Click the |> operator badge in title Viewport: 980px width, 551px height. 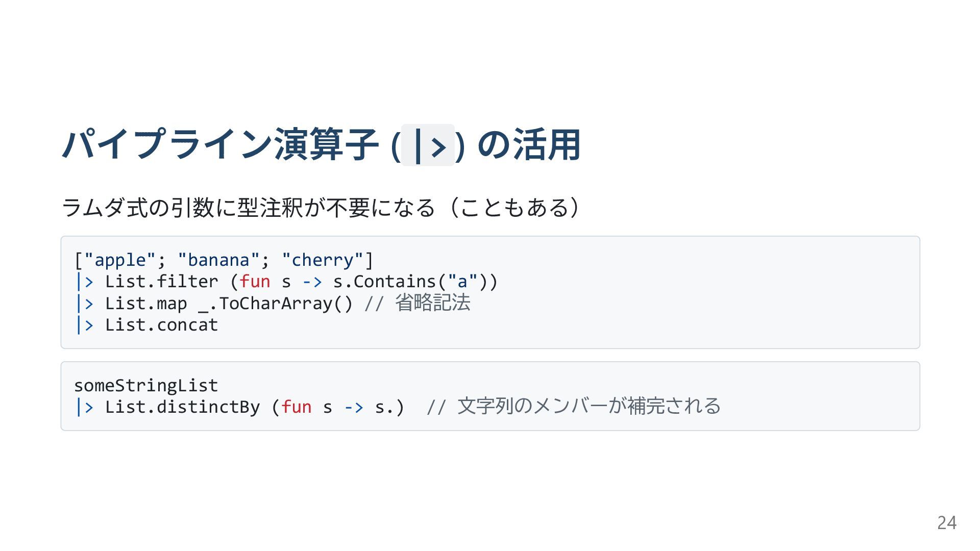pos(428,145)
